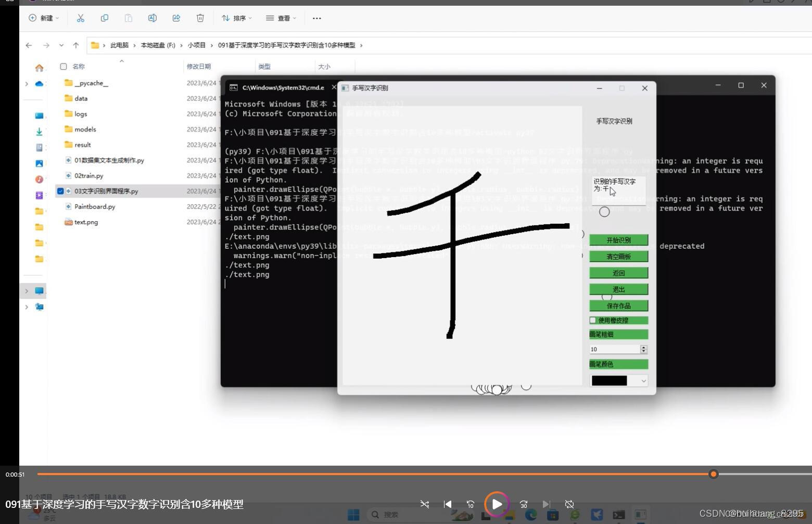This screenshot has width=812, height=524.
Task: Open the 查看 view dropdown
Action: (280, 18)
